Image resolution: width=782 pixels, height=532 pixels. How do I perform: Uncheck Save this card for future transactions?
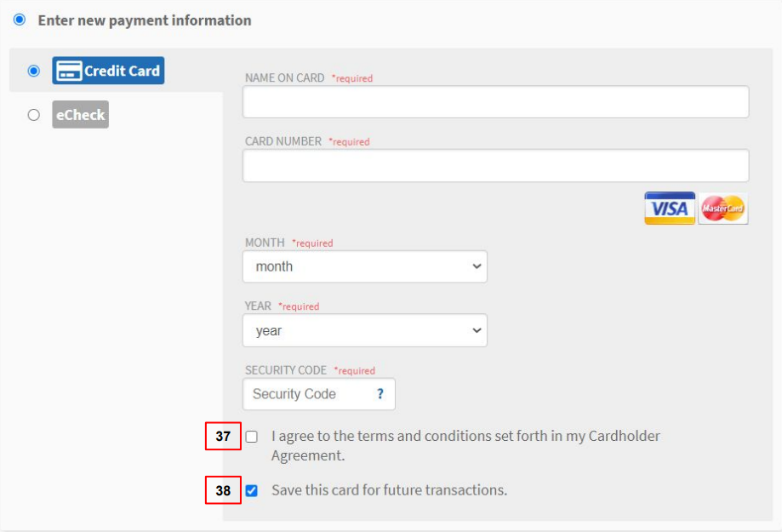click(x=252, y=490)
